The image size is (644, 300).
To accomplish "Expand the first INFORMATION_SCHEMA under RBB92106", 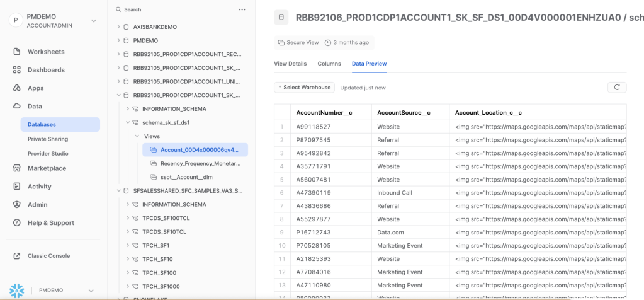I will pyautogui.click(x=128, y=109).
